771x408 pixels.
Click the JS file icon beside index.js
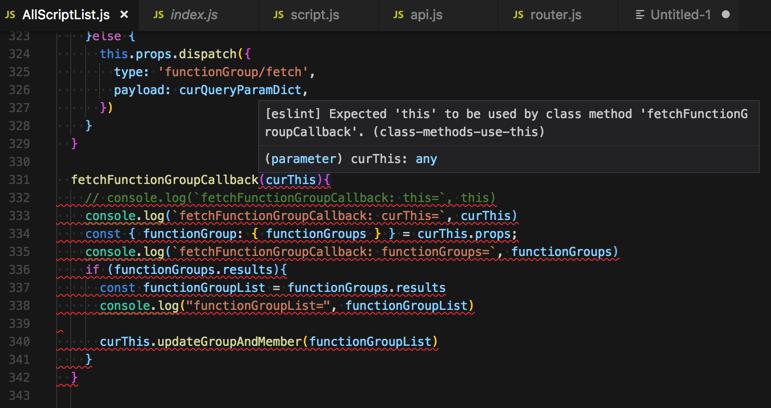tap(159, 15)
